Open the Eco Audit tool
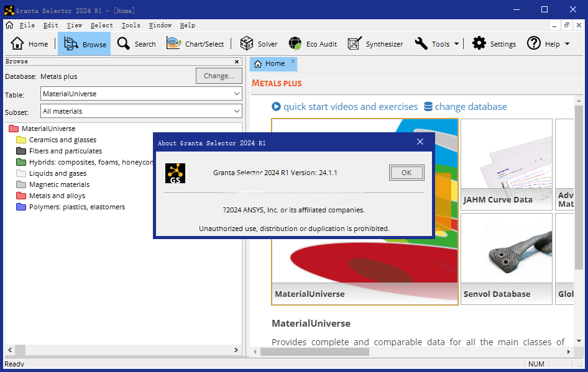Screen dimensions: 588x372 pyautogui.click(x=313, y=44)
